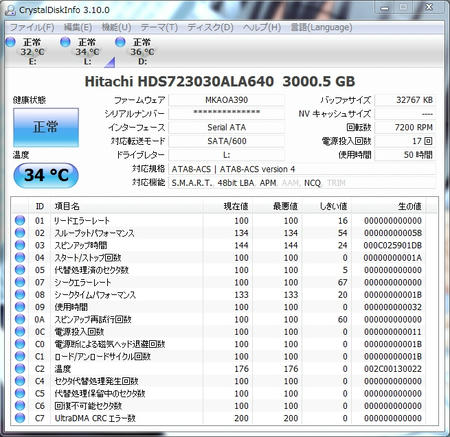The image size is (450, 437).
Task: Click the masked serial number field
Action: pyautogui.click(x=227, y=113)
